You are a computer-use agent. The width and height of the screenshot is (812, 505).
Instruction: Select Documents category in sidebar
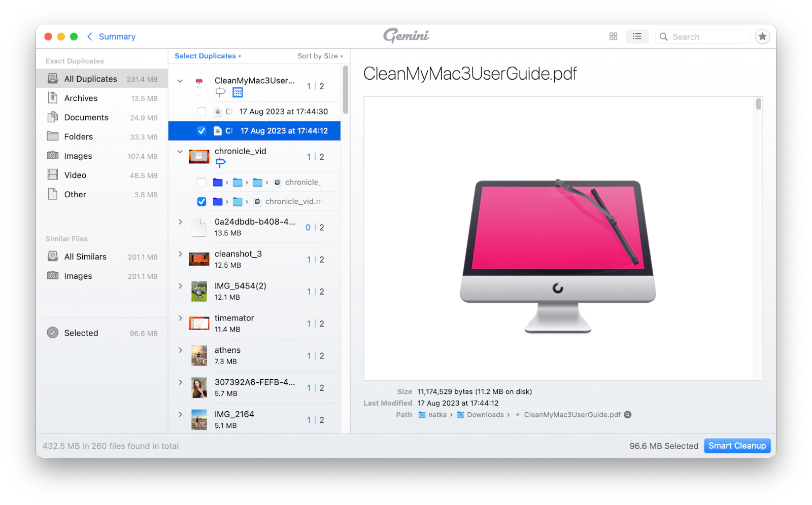102,117
